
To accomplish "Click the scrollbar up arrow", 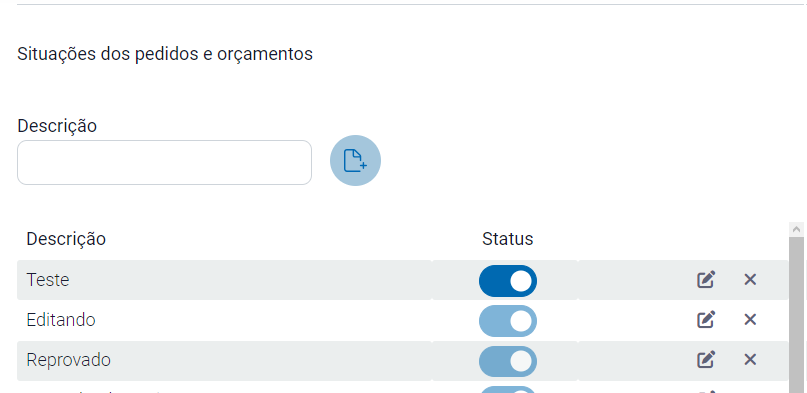I will 797,229.
